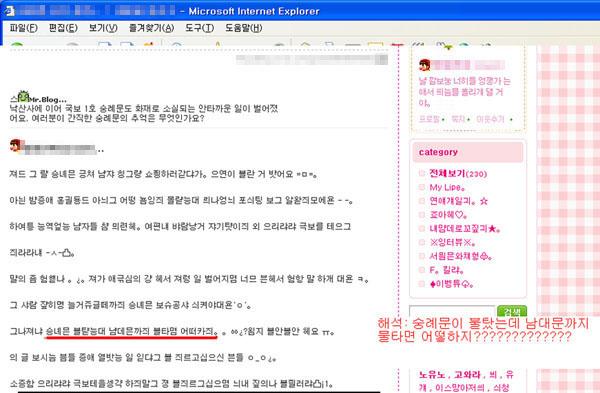Click the bullet icon beside My Lipe
Viewport: 600px width, 393px height.
pyautogui.click(x=422, y=187)
